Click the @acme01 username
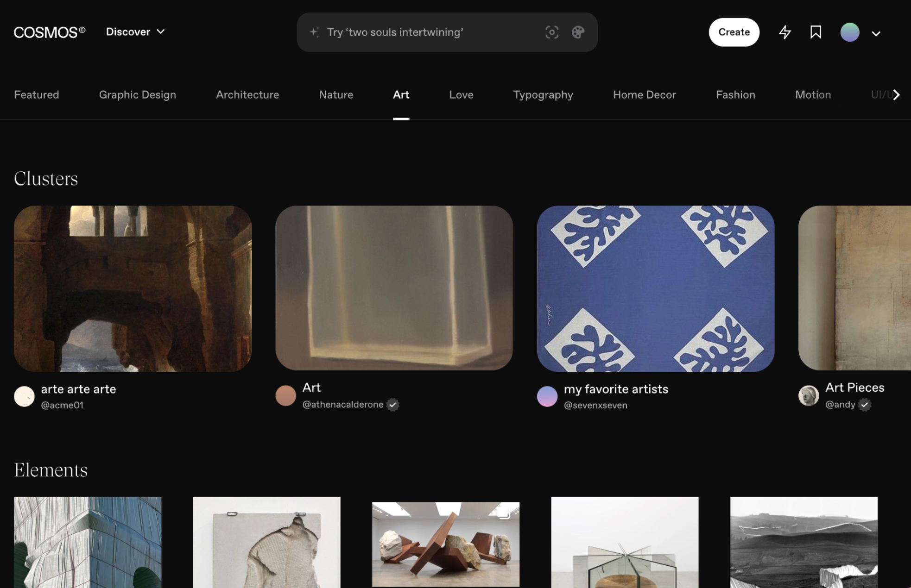 tap(62, 405)
